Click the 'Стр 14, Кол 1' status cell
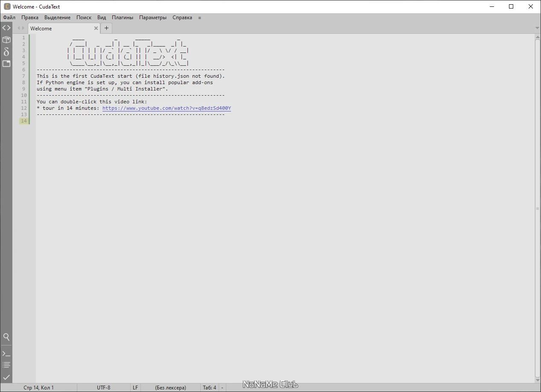The width and height of the screenshot is (541, 392). pyautogui.click(x=39, y=388)
